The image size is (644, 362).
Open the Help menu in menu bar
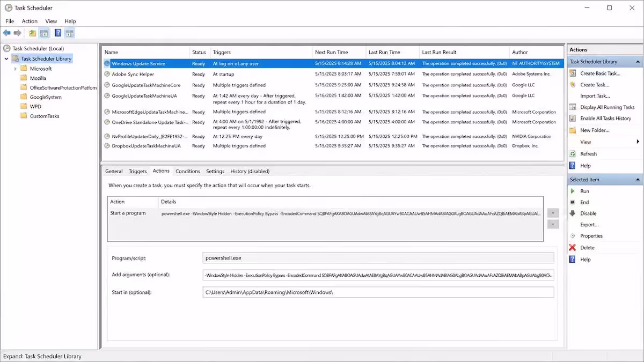70,21
